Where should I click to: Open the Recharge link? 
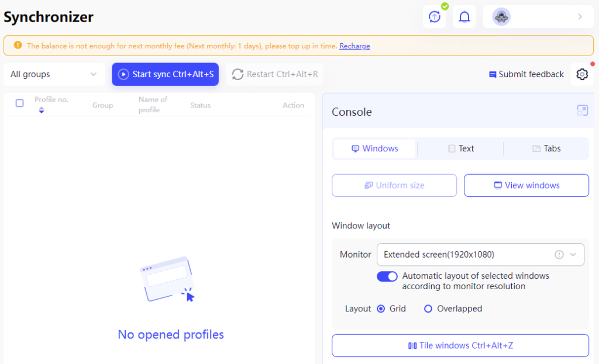[x=354, y=46]
